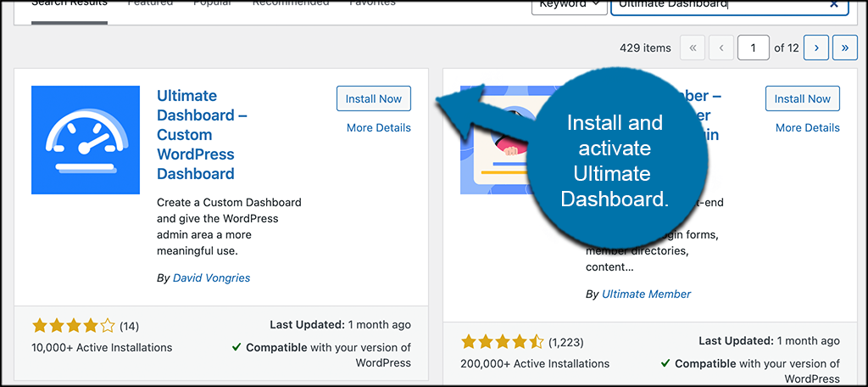Open author David Vongries link
Screen dimensions: 868x387
tap(211, 278)
